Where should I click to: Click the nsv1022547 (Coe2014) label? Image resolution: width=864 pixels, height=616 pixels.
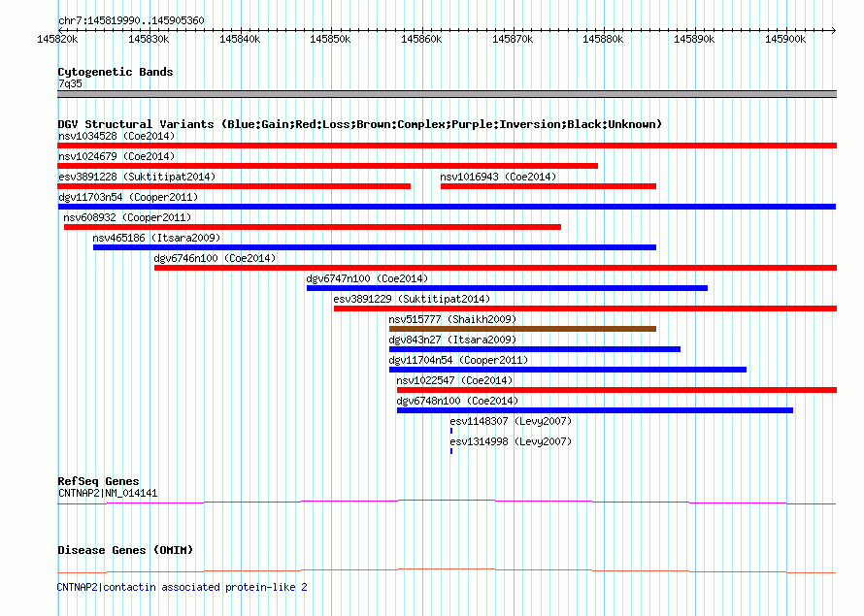click(x=454, y=380)
